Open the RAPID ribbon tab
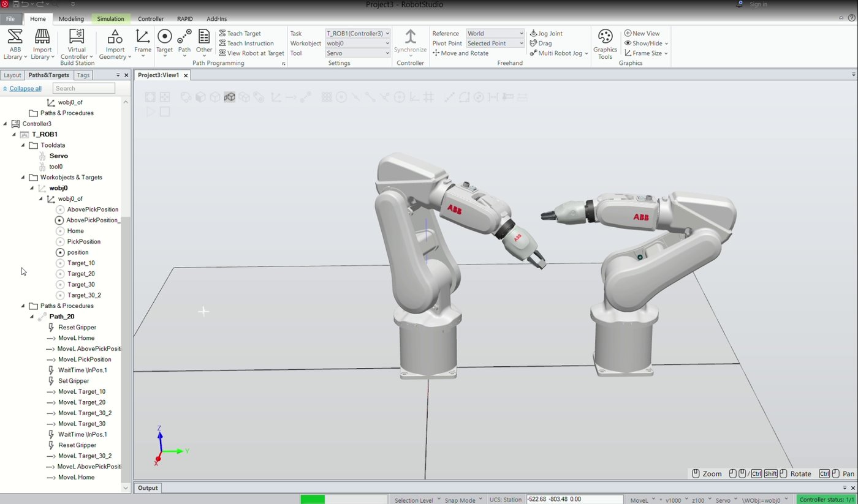 coord(184,19)
